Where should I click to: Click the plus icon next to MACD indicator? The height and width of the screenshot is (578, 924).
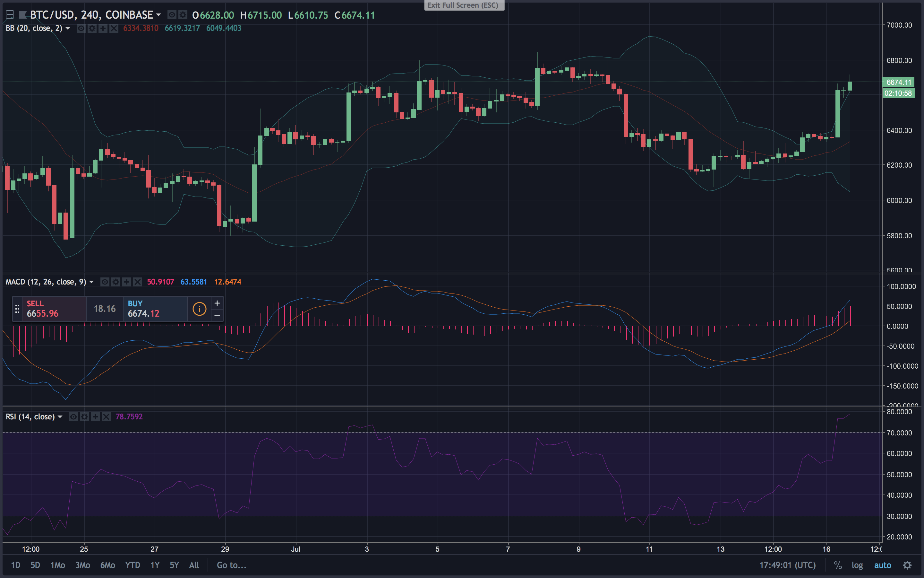(126, 282)
